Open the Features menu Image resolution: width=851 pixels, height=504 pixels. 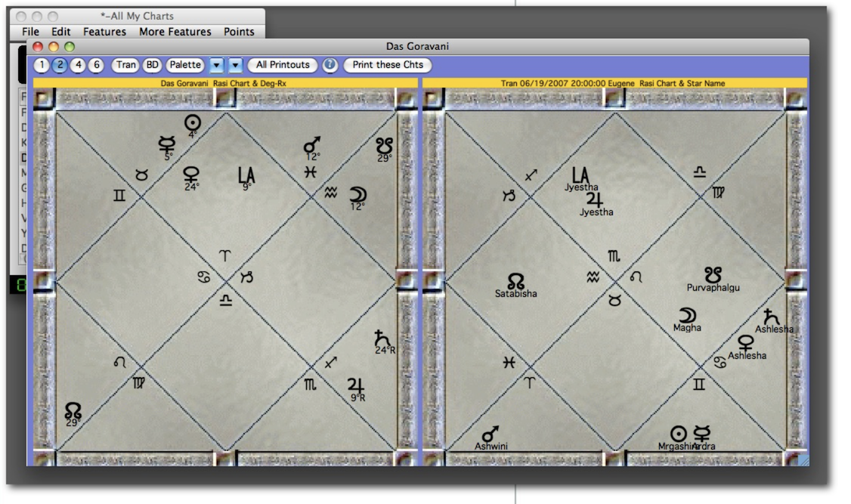pyautogui.click(x=105, y=32)
